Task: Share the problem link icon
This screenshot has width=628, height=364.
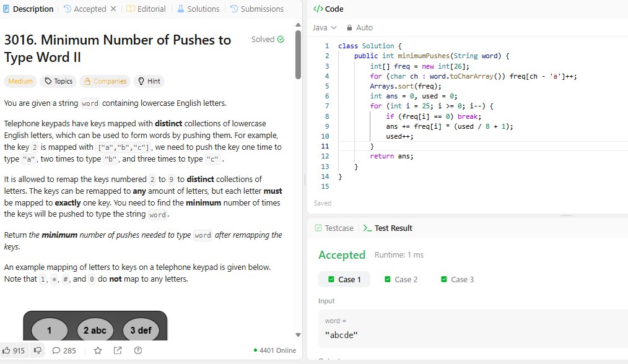Action: [118, 351]
